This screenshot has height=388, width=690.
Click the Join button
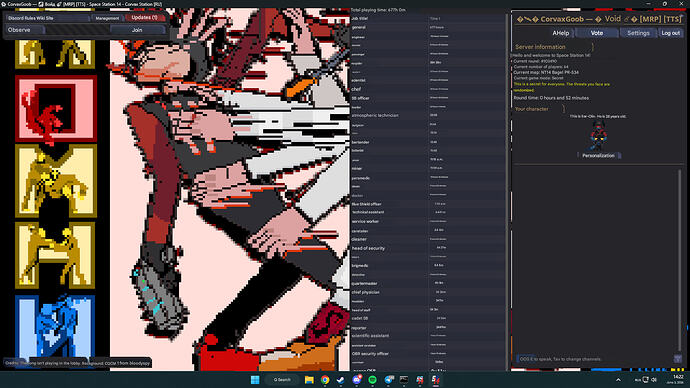point(137,30)
